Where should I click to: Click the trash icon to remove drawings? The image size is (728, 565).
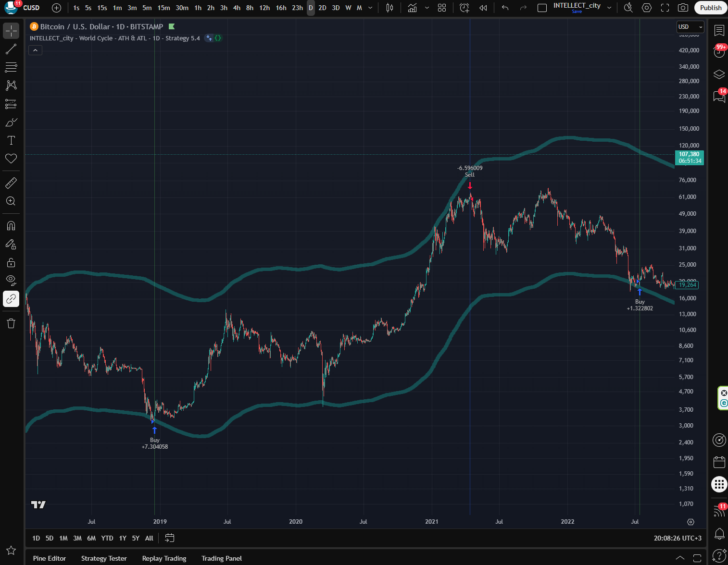point(11,323)
